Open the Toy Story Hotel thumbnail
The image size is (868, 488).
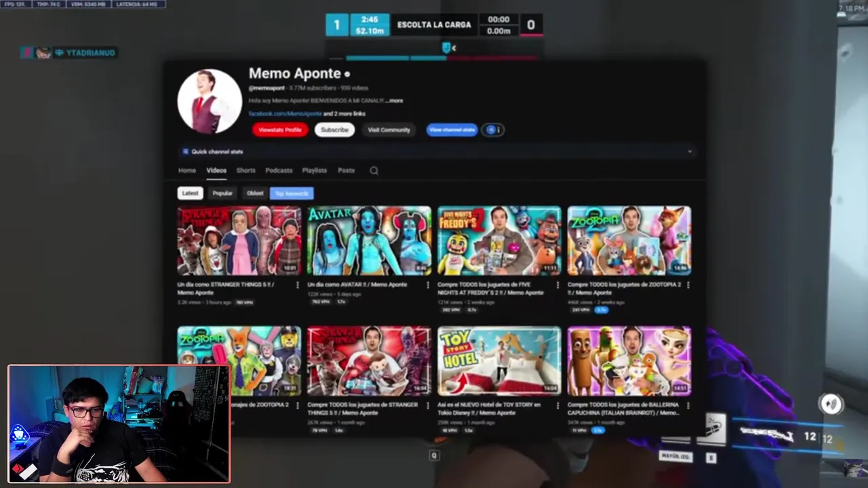coord(500,361)
